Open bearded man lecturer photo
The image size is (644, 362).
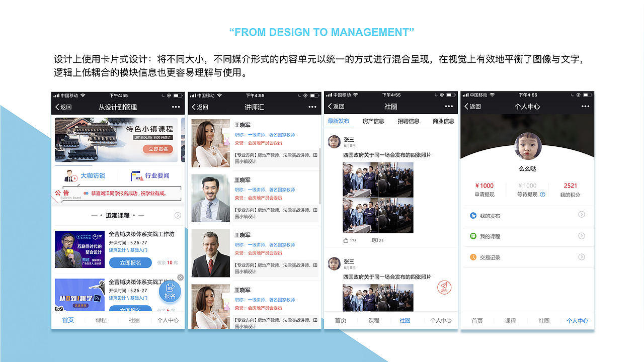tap(211, 198)
